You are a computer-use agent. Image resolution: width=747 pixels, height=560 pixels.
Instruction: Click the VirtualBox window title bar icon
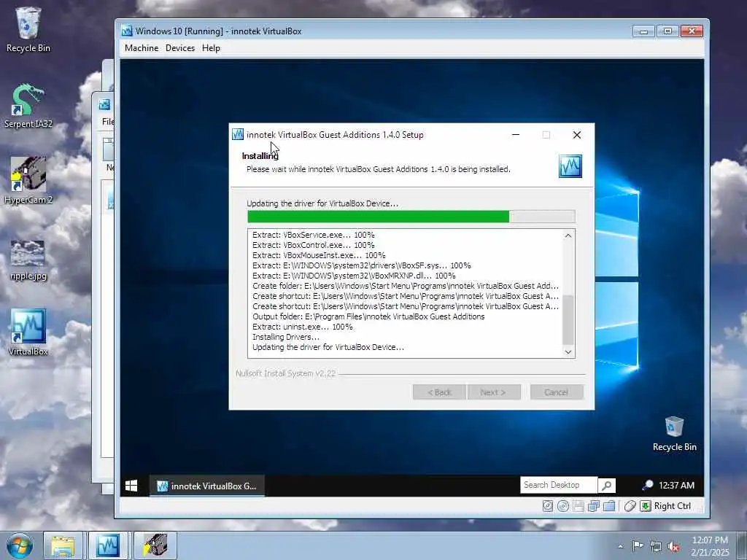[127, 31]
